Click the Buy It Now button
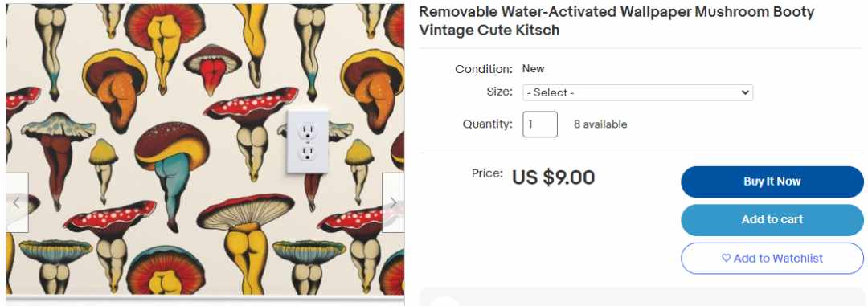 point(772,182)
